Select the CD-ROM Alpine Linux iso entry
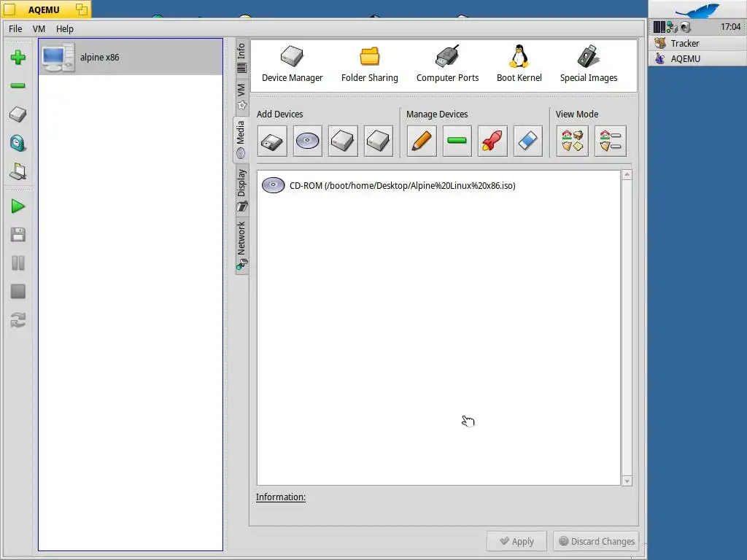Image resolution: width=747 pixels, height=560 pixels. point(389,186)
